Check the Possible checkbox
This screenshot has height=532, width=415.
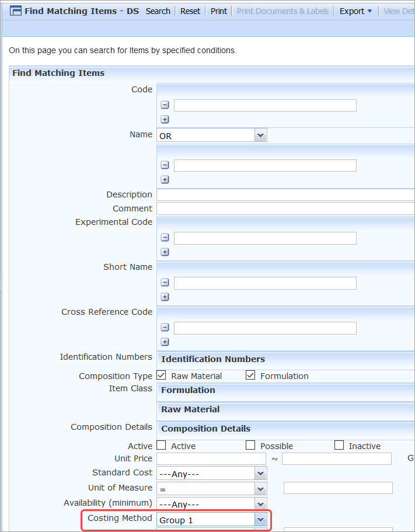pos(250,445)
